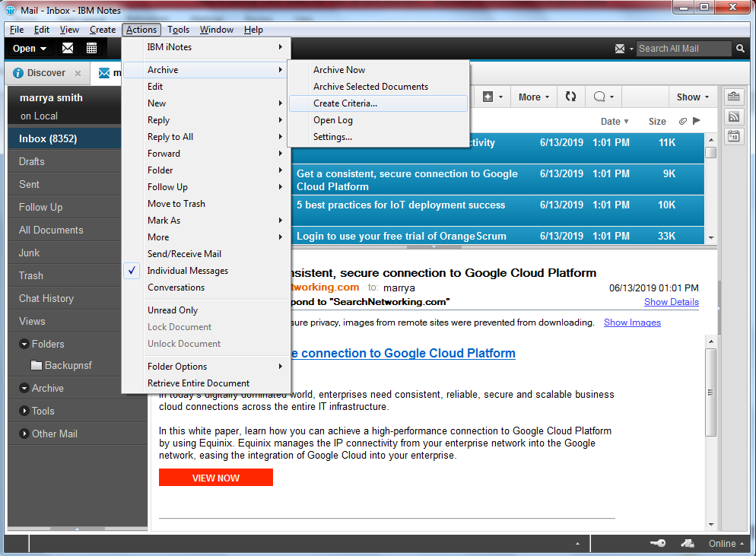
Task: Open the Tools menu
Action: pyautogui.click(x=178, y=29)
